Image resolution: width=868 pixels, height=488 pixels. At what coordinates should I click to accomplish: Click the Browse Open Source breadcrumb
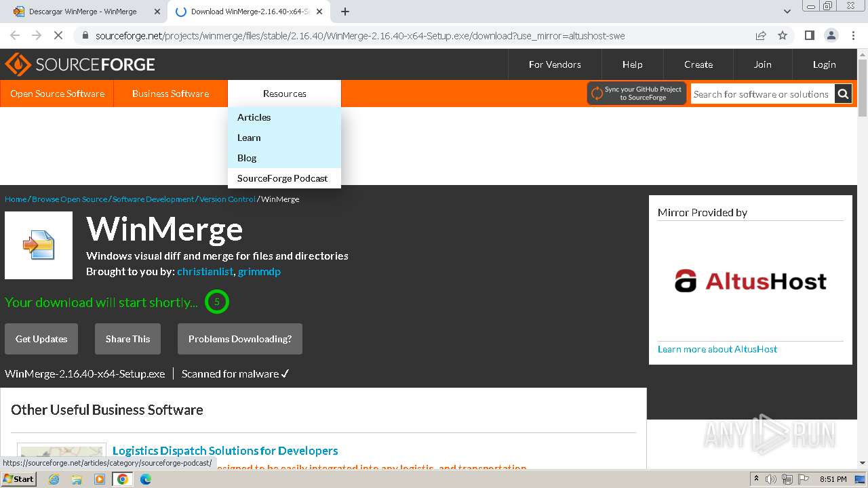(x=69, y=199)
